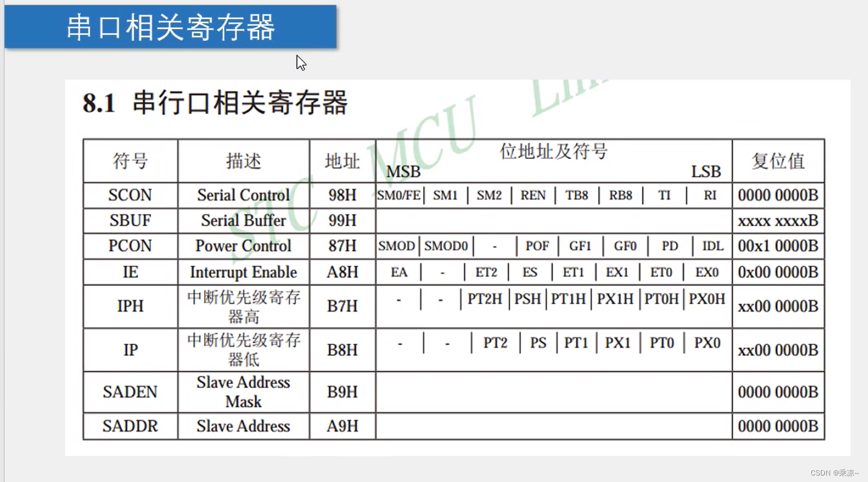The height and width of the screenshot is (482, 868).
Task: Click heading 8.1 串行口相关寄存器
Action: tap(215, 103)
